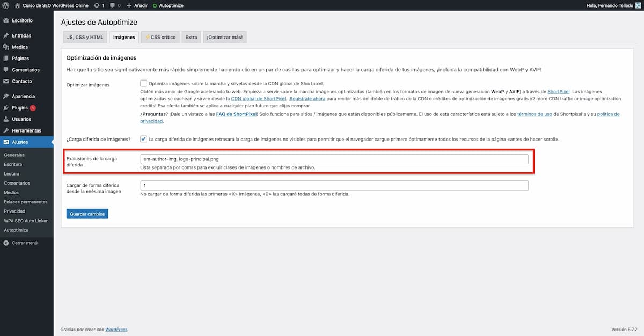
Task: Click the Cerrar menú collapse arrow icon
Action: pos(6,243)
